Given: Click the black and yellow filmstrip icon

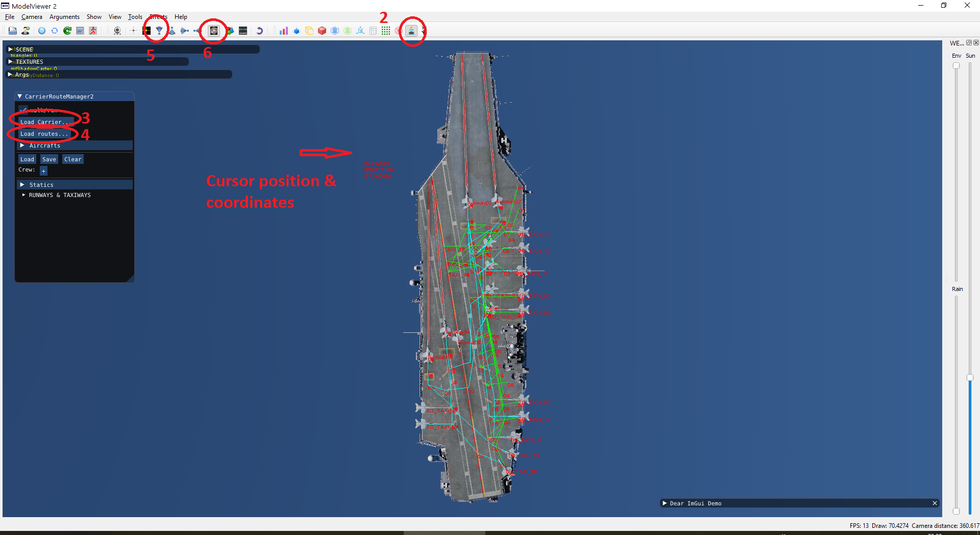Looking at the screenshot, I should click(146, 31).
